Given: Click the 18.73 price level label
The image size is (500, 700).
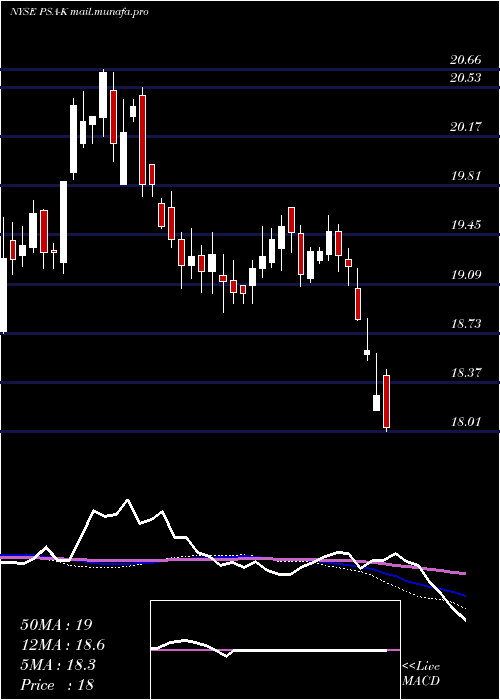Looking at the screenshot, I should [x=466, y=324].
